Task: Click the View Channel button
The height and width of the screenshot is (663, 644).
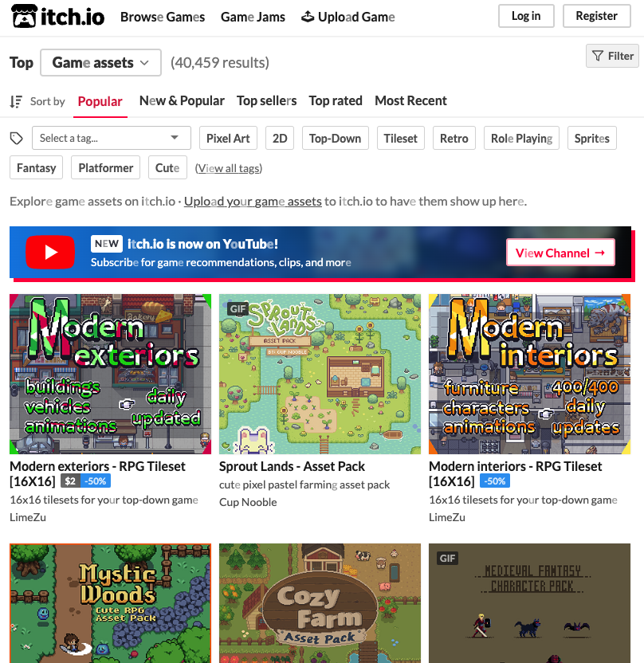Action: point(560,253)
